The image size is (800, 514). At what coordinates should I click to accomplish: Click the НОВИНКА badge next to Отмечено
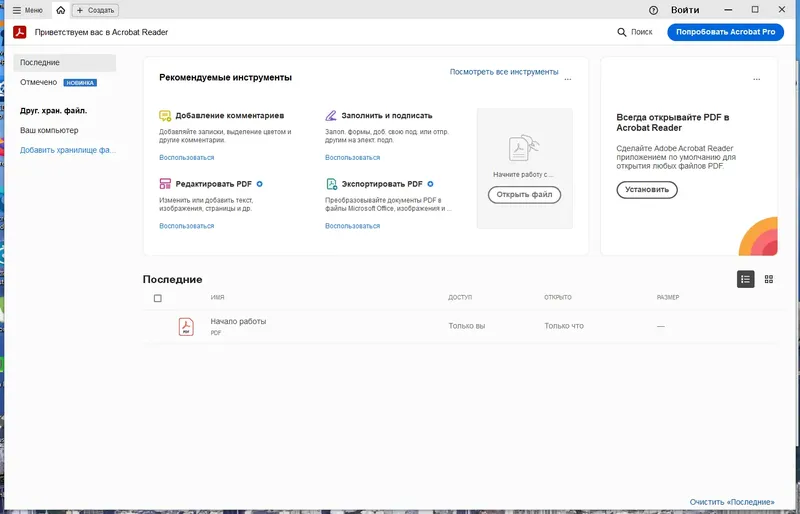(x=80, y=83)
